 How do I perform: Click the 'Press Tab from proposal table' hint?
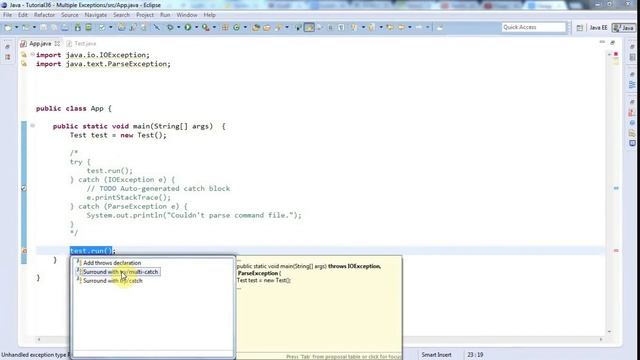click(x=343, y=357)
